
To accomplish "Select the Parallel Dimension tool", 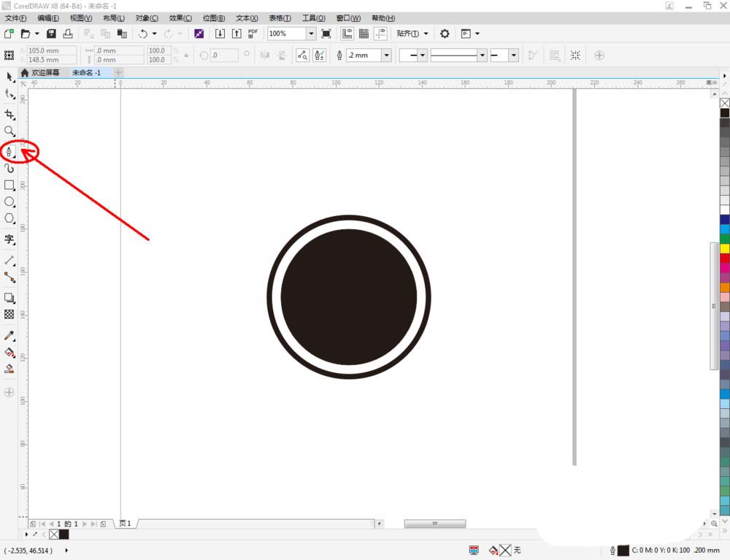I will click(9, 260).
